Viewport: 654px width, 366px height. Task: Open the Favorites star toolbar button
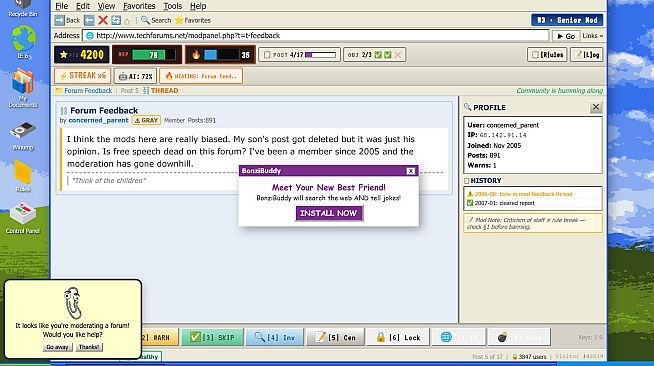(x=193, y=20)
